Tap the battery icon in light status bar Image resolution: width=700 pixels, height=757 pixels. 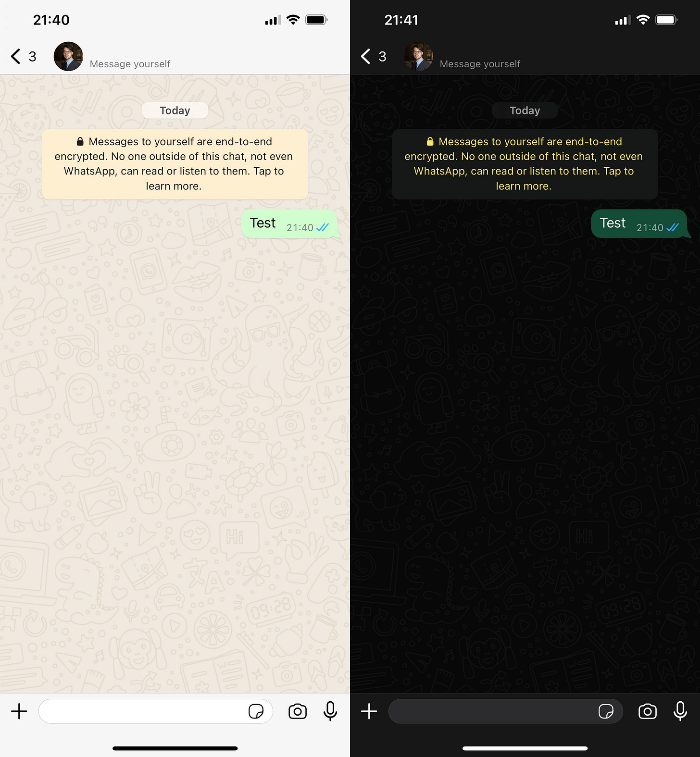coord(316,20)
